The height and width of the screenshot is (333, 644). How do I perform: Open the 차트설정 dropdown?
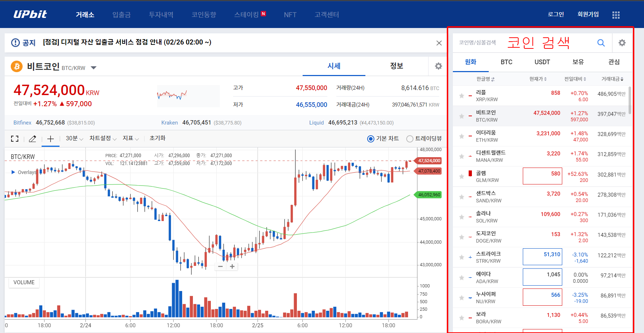click(x=103, y=139)
